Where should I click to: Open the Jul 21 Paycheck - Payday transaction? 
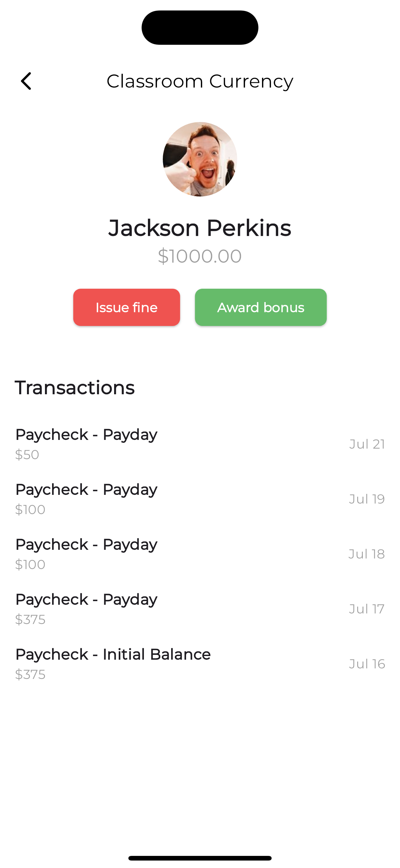200,444
